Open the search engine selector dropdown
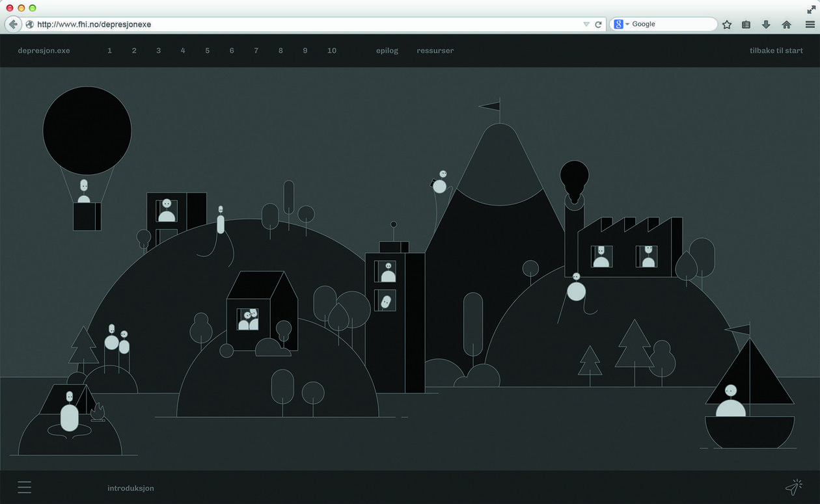Viewport: 820px width, 504px height. coord(622,24)
